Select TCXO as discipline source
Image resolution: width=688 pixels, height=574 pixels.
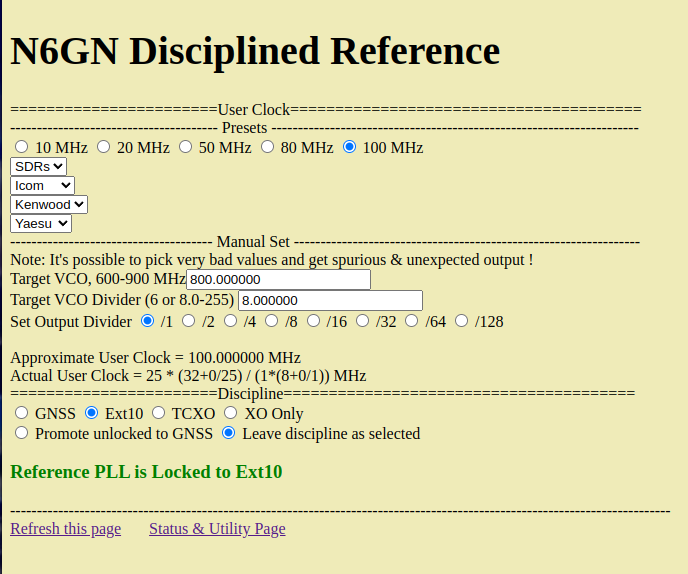tap(158, 413)
